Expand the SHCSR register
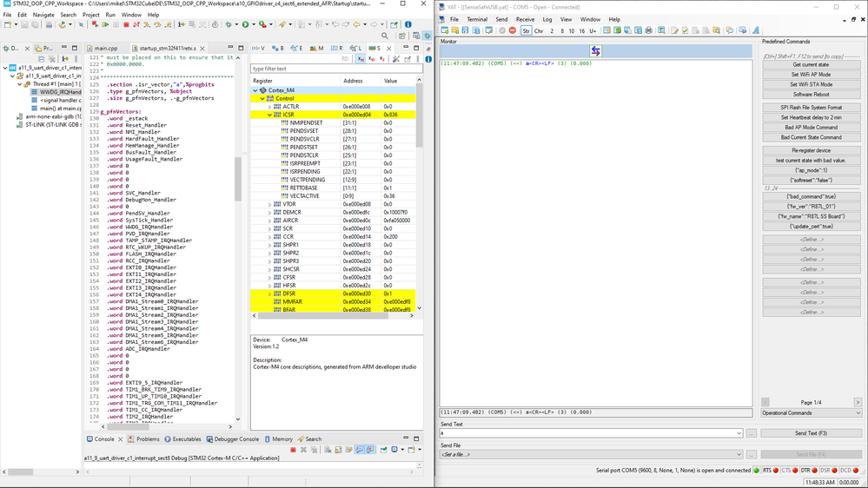 269,269
